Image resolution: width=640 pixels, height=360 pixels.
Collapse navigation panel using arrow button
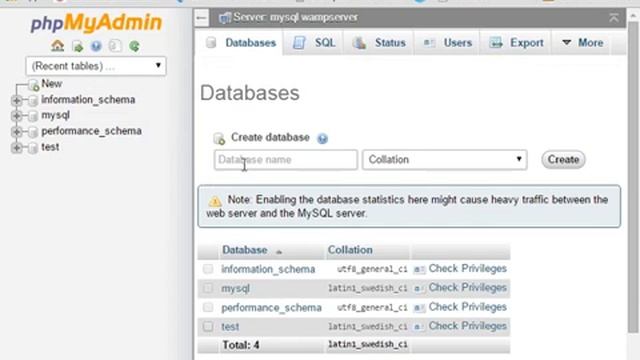(201, 18)
